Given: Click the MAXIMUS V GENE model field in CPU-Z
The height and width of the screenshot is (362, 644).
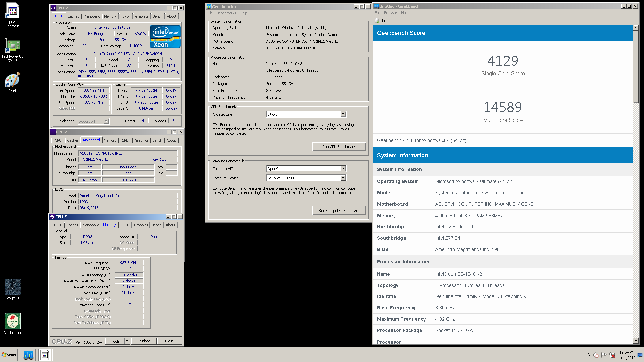Looking at the screenshot, I should pos(110,160).
